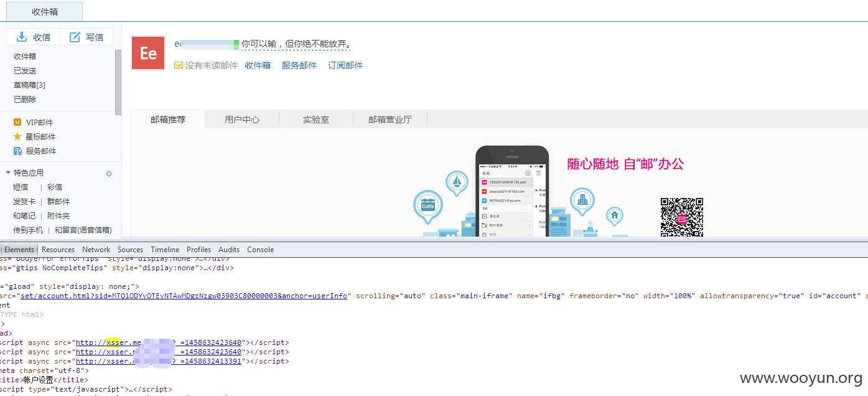Collapse the 特色应用 section triangle
This screenshot has width=868, height=396.
(8, 172)
